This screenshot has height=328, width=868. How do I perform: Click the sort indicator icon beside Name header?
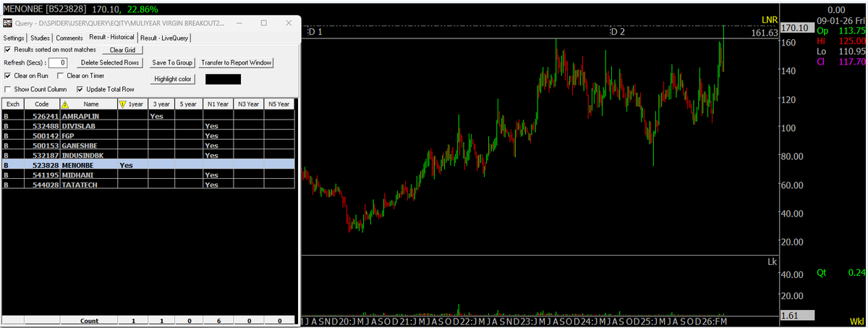(65, 104)
